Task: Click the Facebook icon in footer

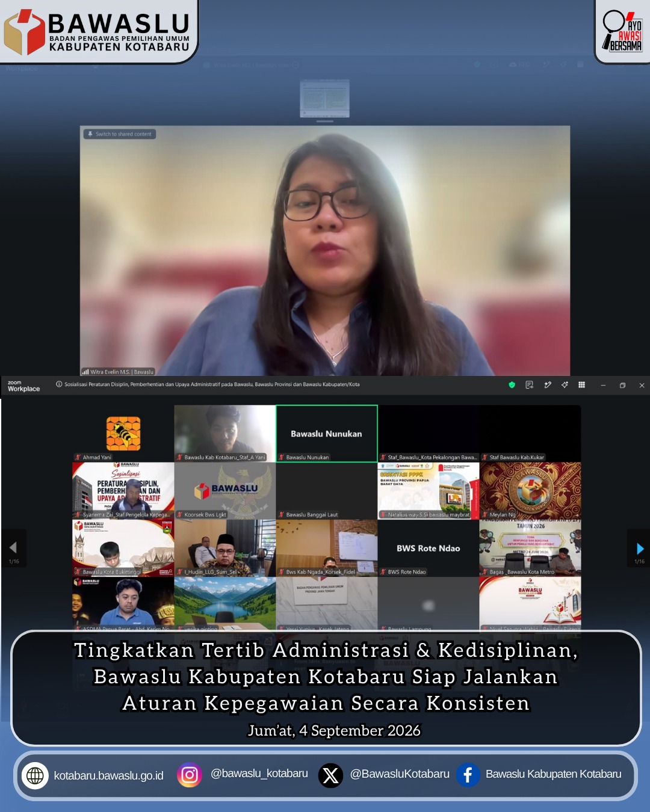Action: (468, 775)
